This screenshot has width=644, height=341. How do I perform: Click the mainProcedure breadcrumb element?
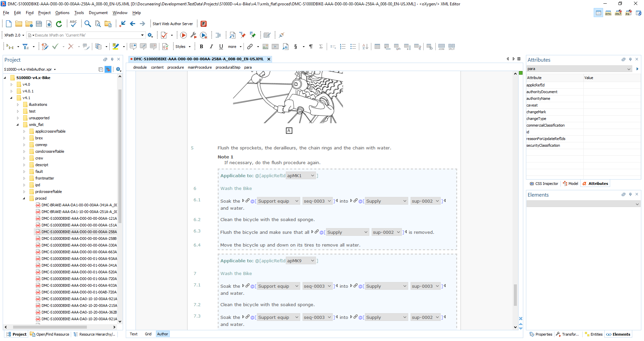(200, 67)
